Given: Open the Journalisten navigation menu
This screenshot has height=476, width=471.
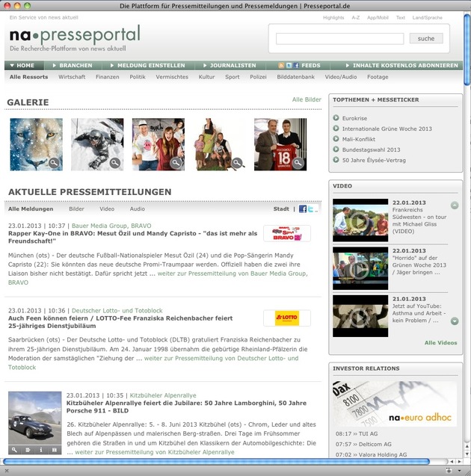Looking at the screenshot, I should [229, 66].
